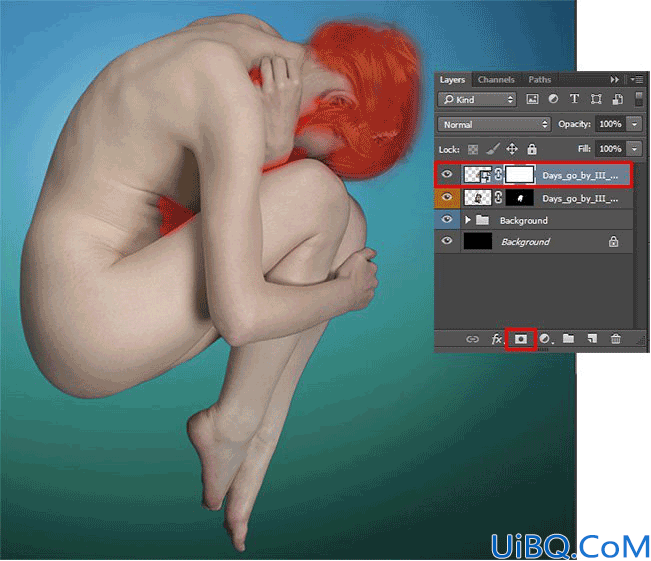Add a layer style with fx

(497, 339)
